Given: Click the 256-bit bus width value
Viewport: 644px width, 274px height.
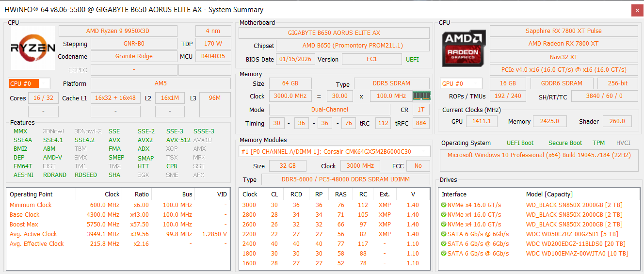Looking at the screenshot, I should 617,83.
